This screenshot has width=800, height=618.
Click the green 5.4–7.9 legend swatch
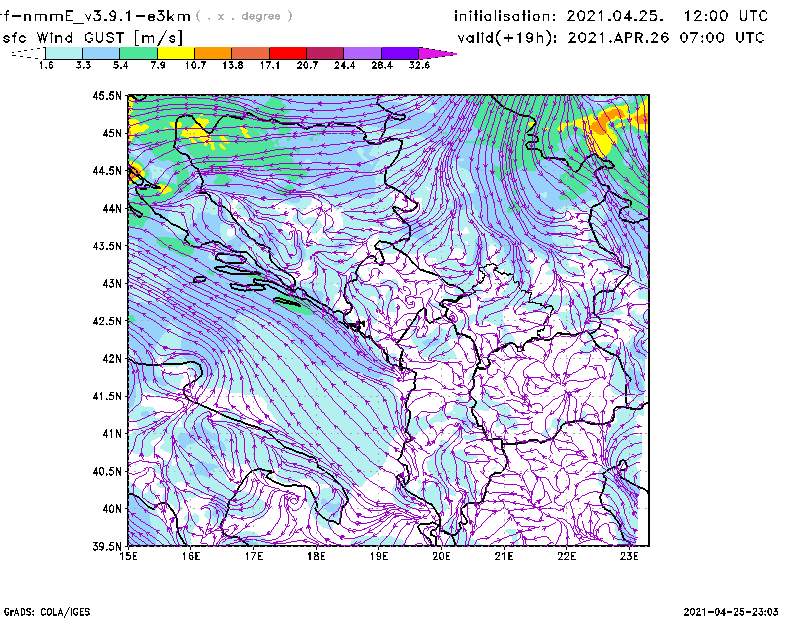[138, 53]
